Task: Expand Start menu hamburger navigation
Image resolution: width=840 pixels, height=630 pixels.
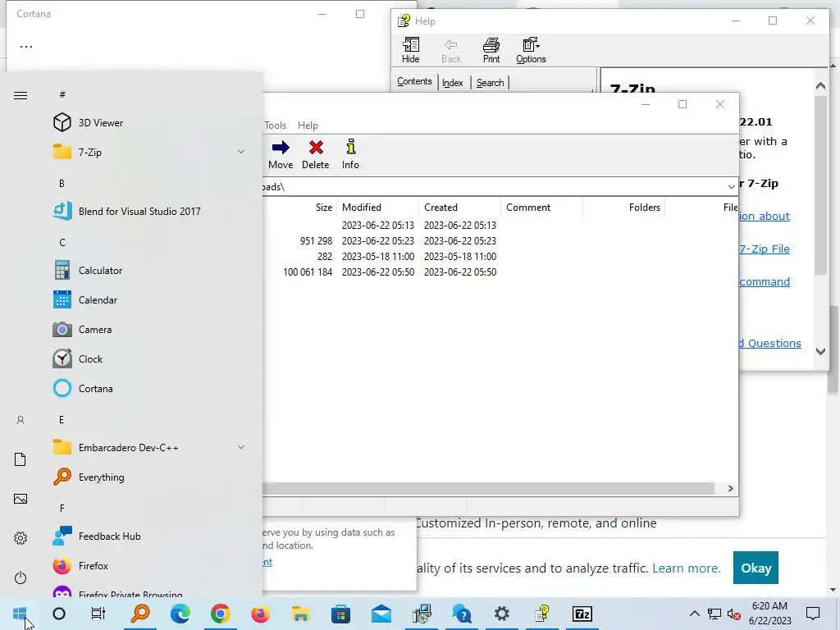Action: tap(21, 95)
